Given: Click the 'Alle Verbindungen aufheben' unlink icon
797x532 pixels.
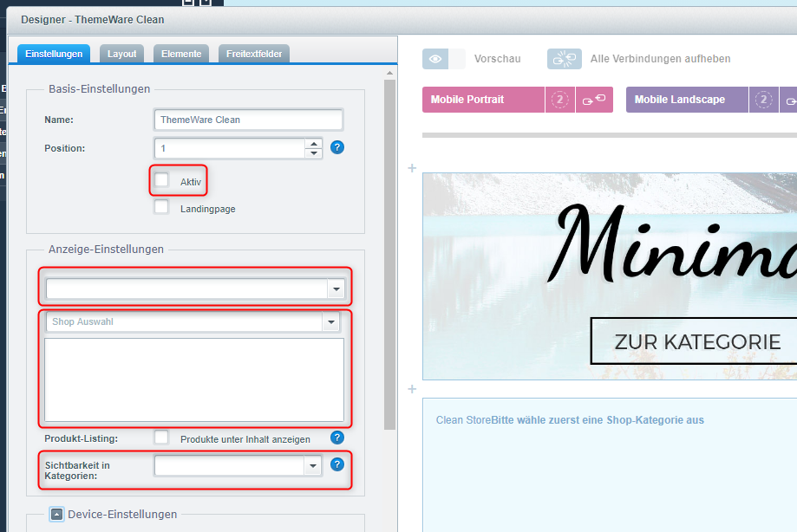Looking at the screenshot, I should 564,59.
